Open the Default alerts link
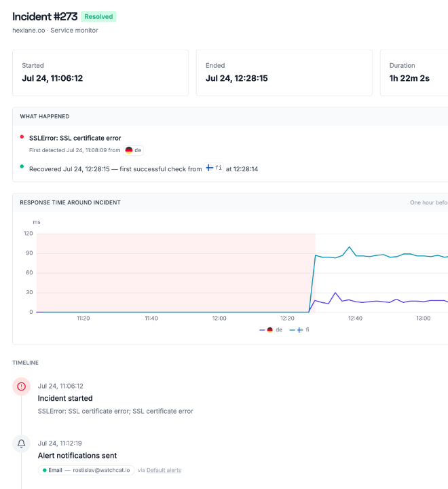 coord(164,470)
